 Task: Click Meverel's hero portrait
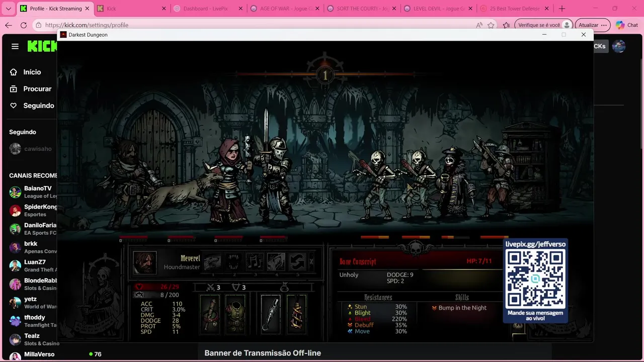(145, 262)
